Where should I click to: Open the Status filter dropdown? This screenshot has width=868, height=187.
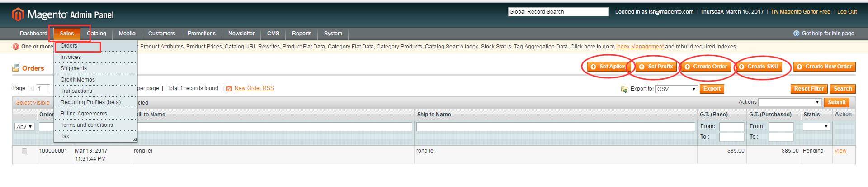[816, 127]
